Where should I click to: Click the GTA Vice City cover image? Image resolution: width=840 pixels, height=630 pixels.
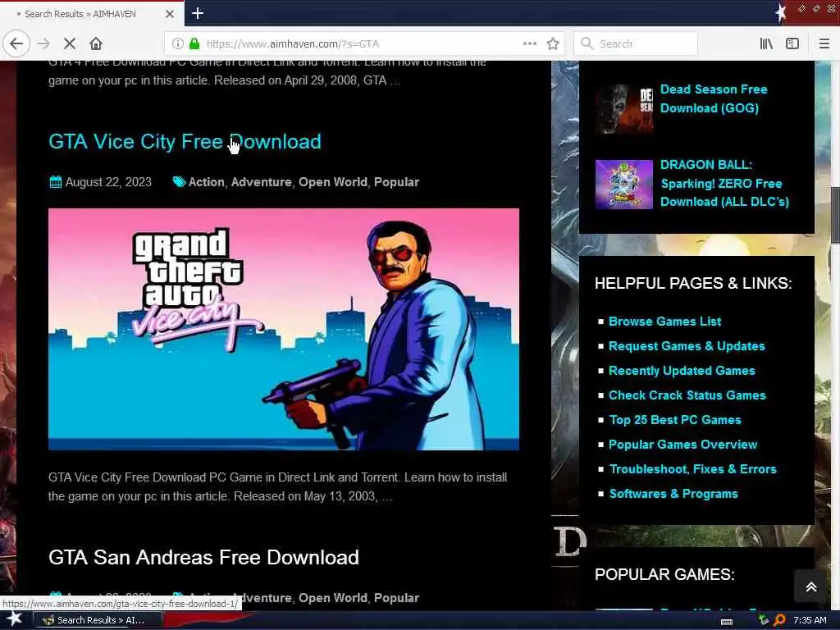(x=283, y=330)
